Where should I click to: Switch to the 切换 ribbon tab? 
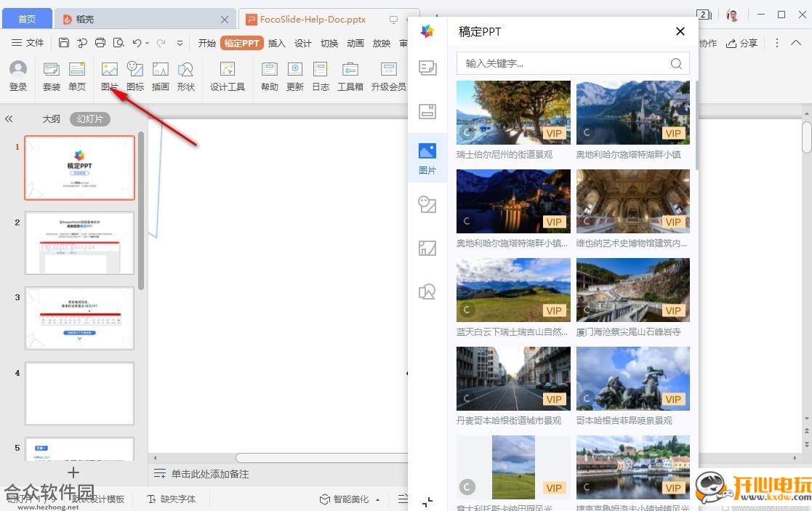(329, 43)
